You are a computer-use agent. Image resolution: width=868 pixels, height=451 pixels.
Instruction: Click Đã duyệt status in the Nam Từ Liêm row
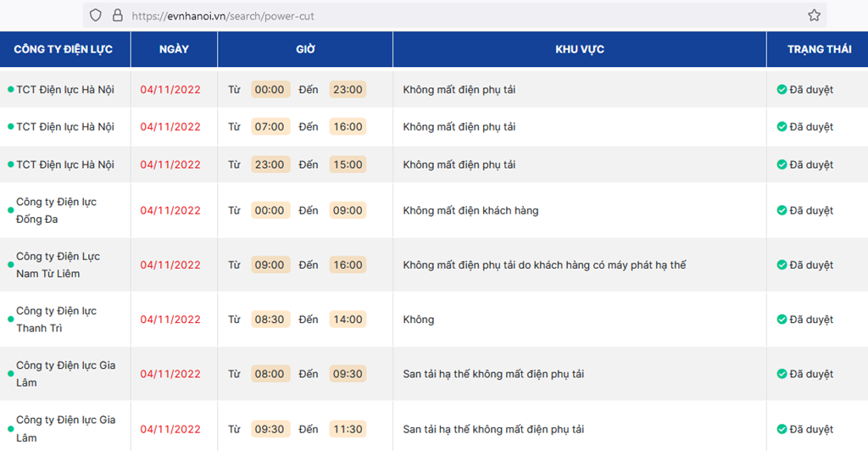click(x=811, y=264)
